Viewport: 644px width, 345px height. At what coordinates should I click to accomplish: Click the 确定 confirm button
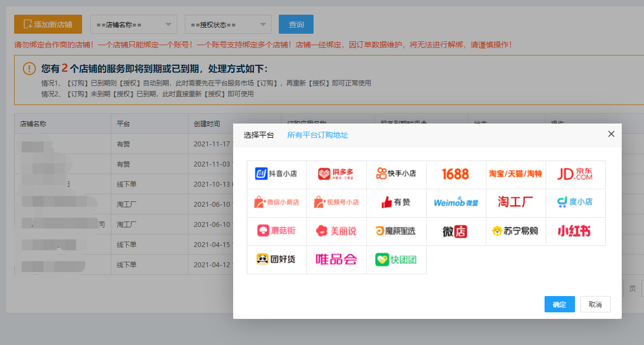coord(559,304)
